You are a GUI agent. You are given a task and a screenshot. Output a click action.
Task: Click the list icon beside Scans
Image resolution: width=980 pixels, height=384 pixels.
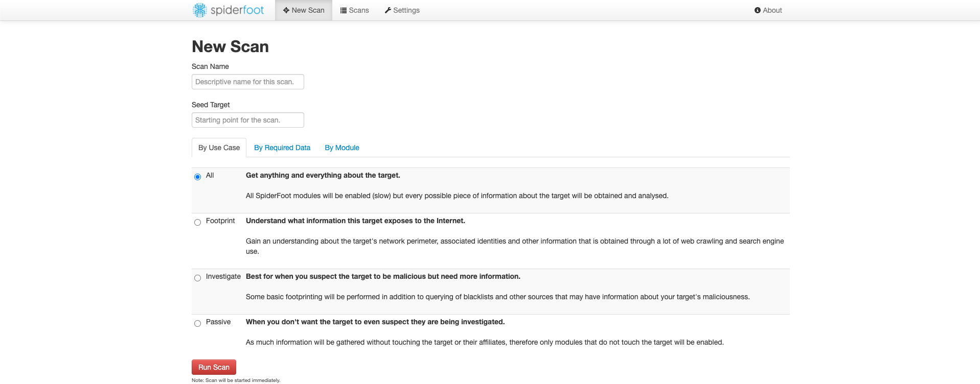344,10
